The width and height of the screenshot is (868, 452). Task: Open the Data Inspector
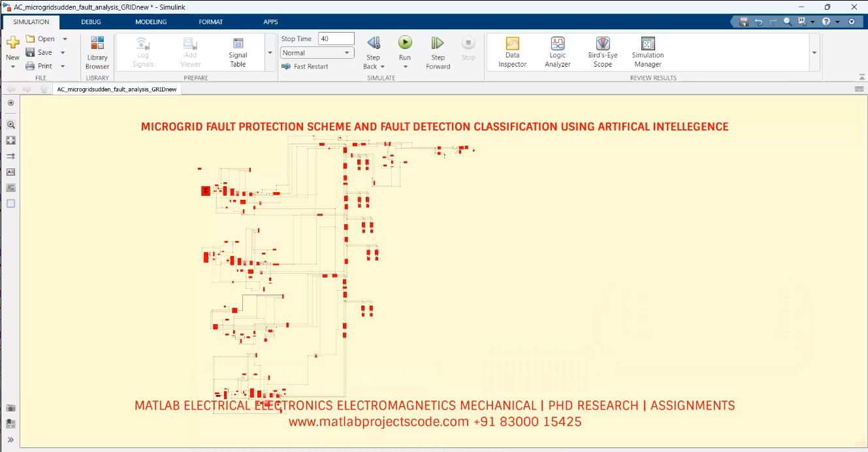click(511, 51)
